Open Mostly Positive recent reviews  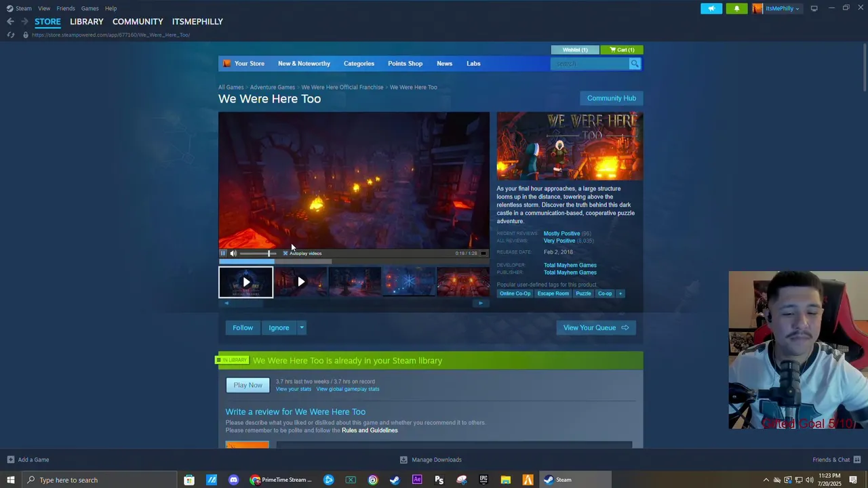[561, 233]
